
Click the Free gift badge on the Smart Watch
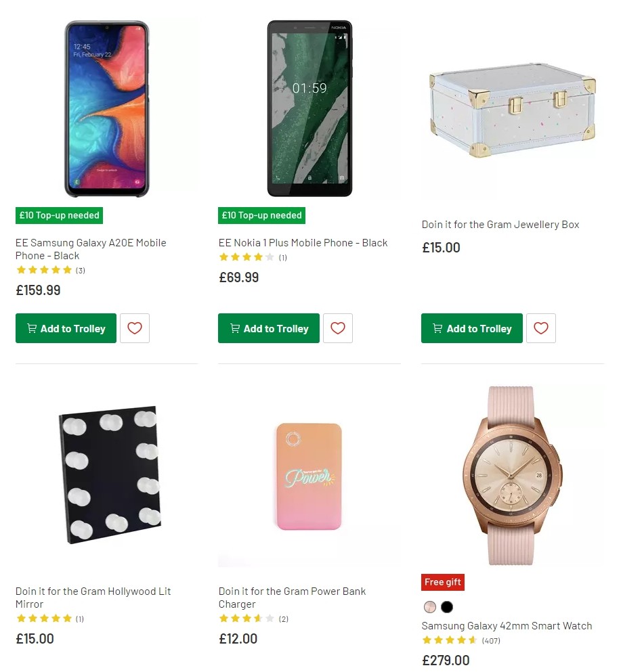pyautogui.click(x=442, y=582)
